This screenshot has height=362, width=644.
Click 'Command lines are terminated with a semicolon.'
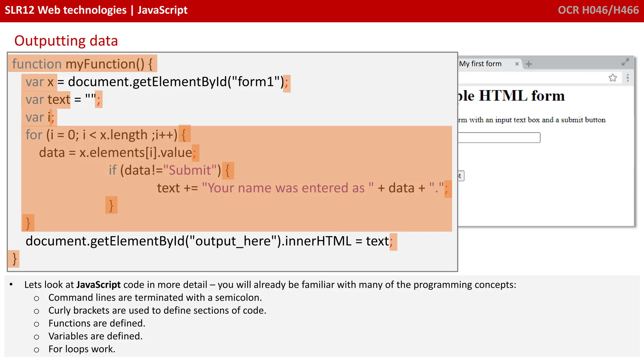pos(155,298)
